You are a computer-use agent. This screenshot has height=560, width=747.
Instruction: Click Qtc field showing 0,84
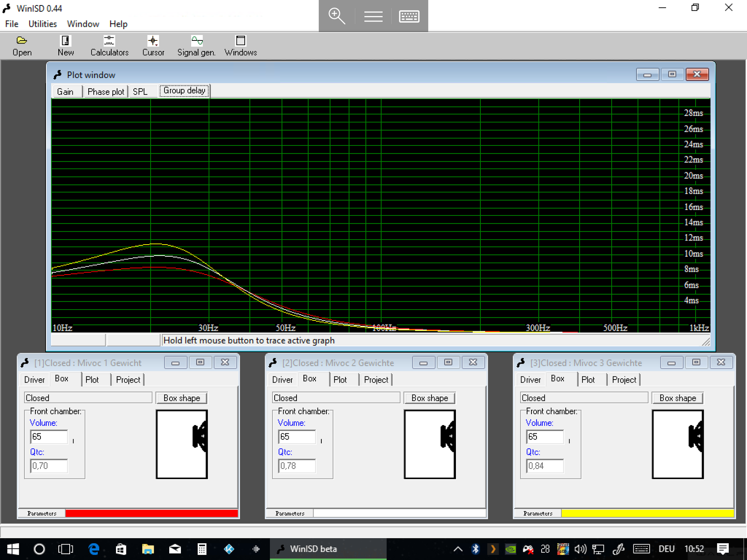(545, 466)
